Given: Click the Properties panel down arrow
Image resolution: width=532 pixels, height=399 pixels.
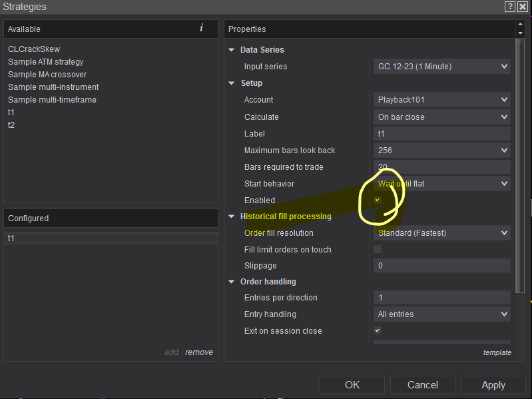Looking at the screenshot, I should 520,33.
